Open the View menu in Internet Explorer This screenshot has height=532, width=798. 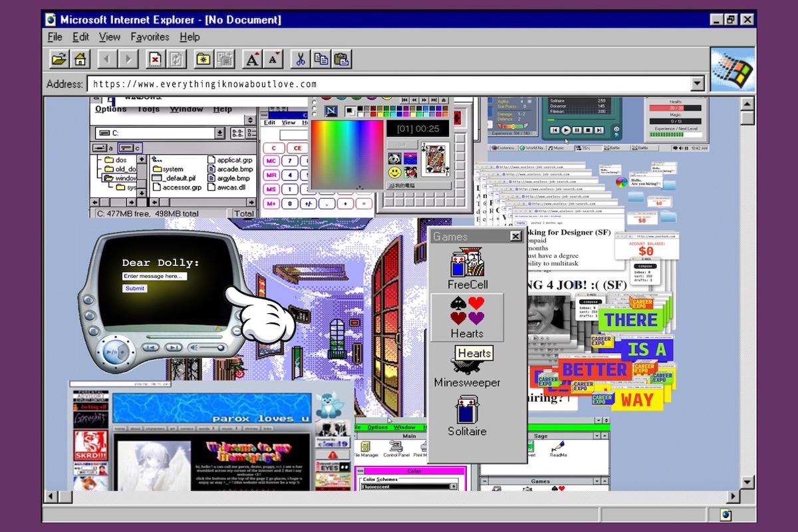tap(110, 37)
